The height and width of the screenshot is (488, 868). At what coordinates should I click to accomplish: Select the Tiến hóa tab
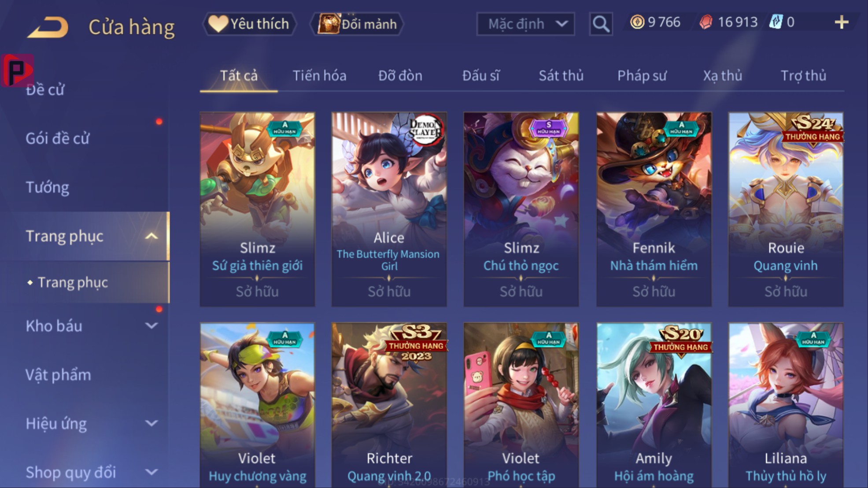pyautogui.click(x=319, y=76)
